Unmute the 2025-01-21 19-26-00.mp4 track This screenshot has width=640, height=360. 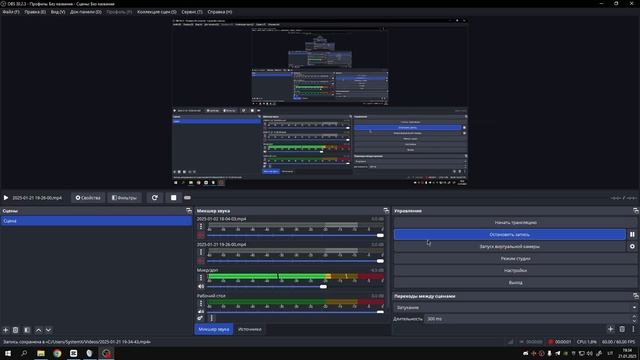(200, 261)
